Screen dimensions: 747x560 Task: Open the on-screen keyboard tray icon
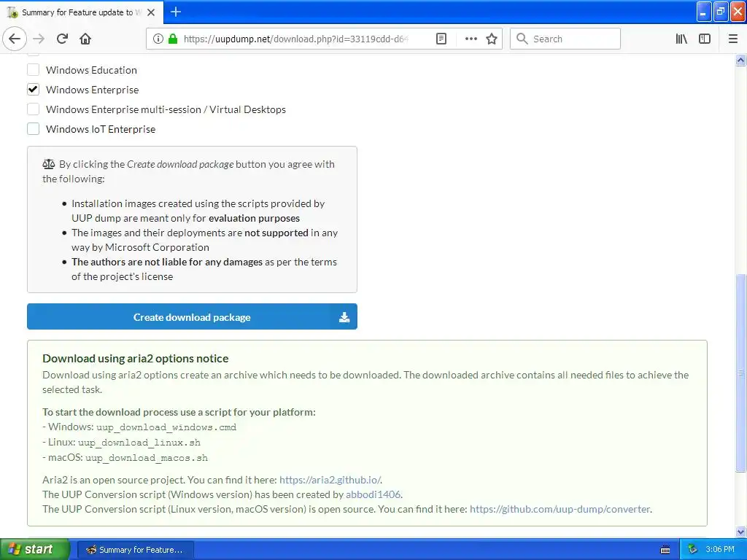665,550
